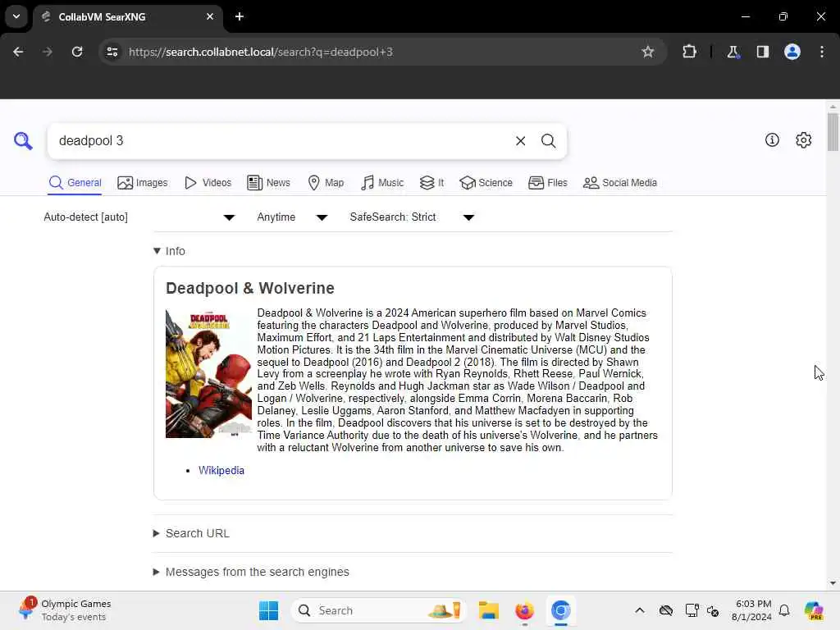The width and height of the screenshot is (840, 630).
Task: Click the taskbar network display icon
Action: [692, 610]
